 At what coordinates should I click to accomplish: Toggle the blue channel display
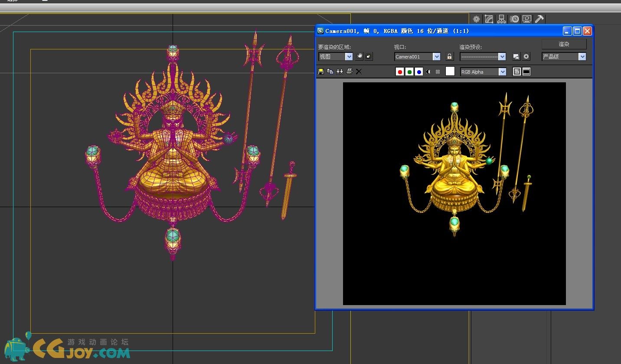point(419,71)
